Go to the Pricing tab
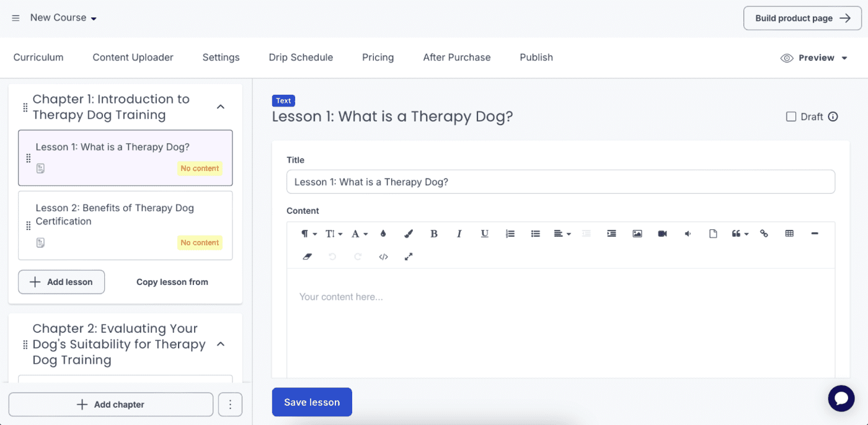 [x=378, y=57]
